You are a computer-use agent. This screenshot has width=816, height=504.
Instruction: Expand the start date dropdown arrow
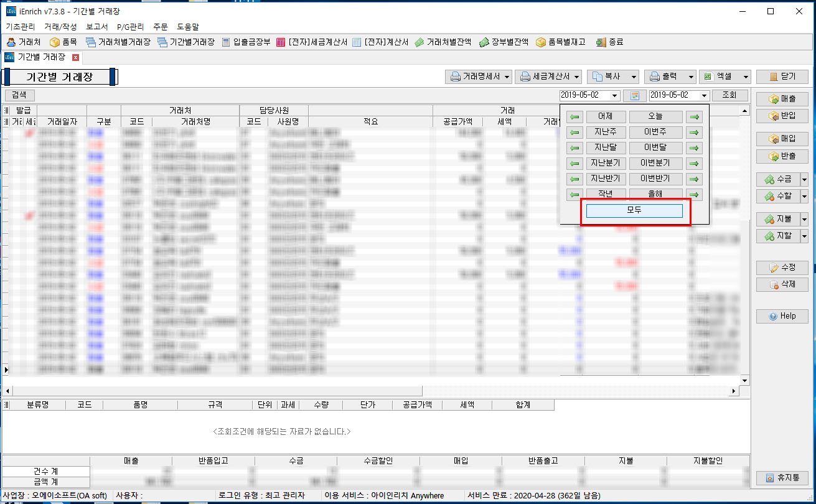[x=615, y=95]
